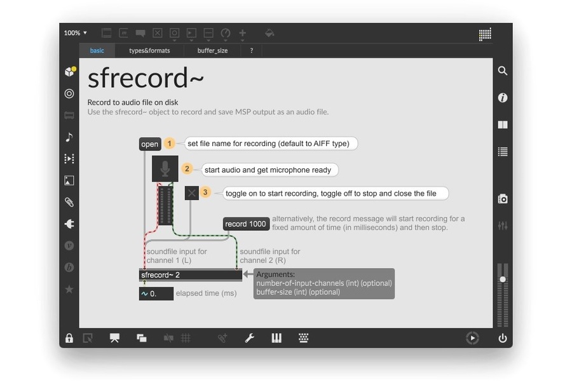Open the reference book sidebar
The height and width of the screenshot is (392, 572).
coord(503,125)
